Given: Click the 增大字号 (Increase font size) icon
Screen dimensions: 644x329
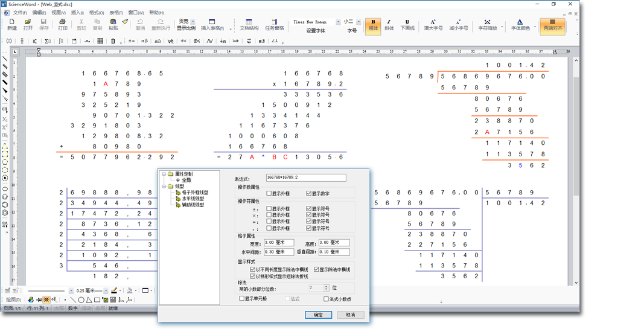Looking at the screenshot, I should (x=433, y=25).
